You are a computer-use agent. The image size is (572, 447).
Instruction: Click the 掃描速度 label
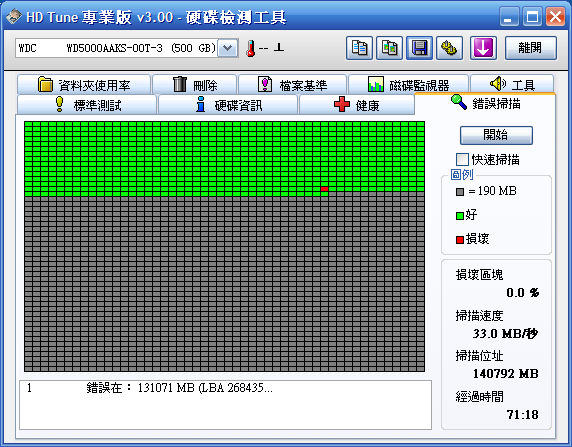479,316
